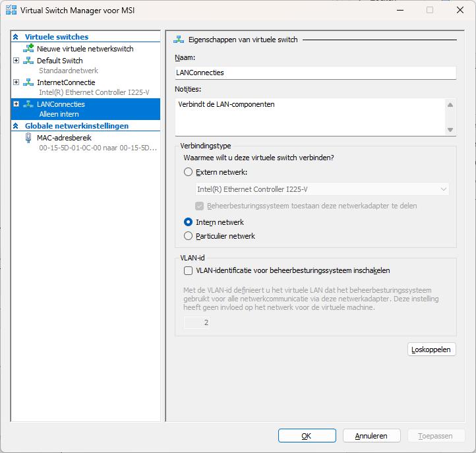Select the Default Switch entry
Screen dimensions: 476x453
point(60,61)
